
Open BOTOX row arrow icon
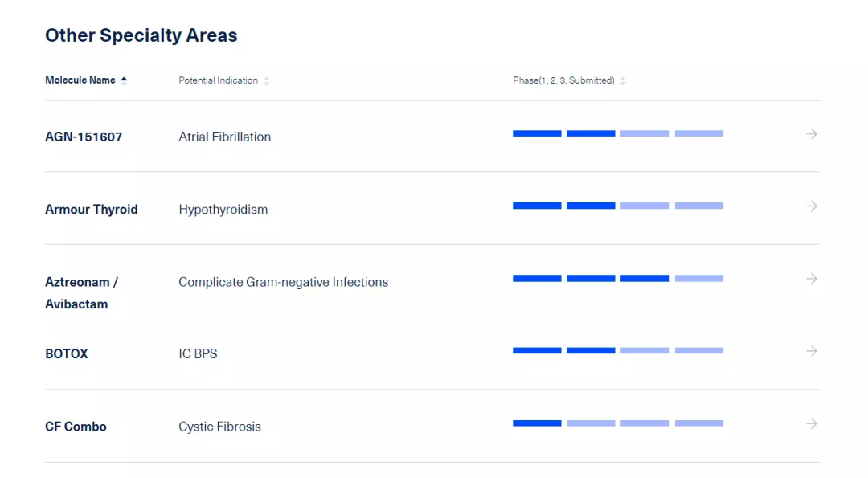tap(811, 351)
